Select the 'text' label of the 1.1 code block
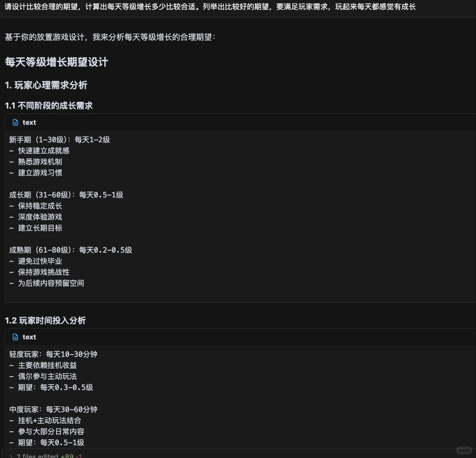476x458 pixels. 29,122
